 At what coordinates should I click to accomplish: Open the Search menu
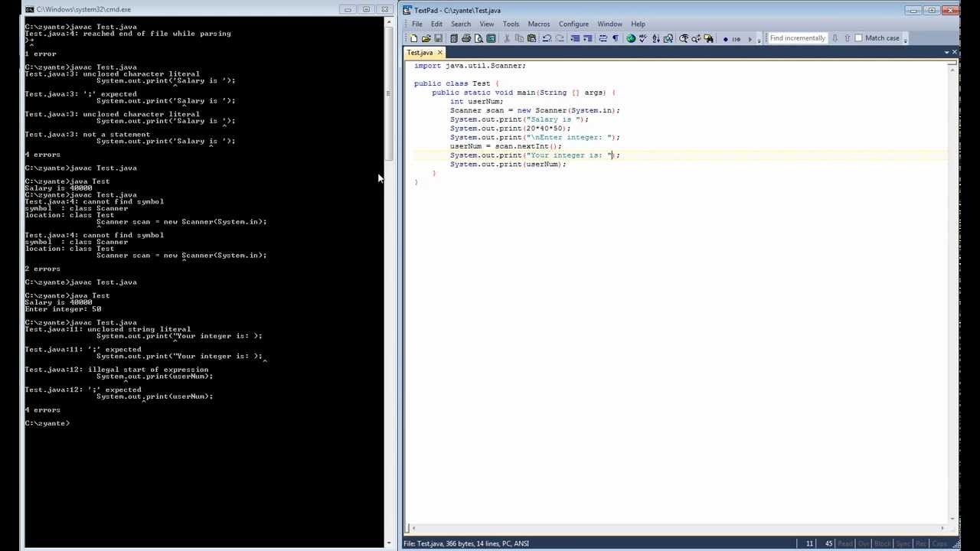tap(461, 24)
